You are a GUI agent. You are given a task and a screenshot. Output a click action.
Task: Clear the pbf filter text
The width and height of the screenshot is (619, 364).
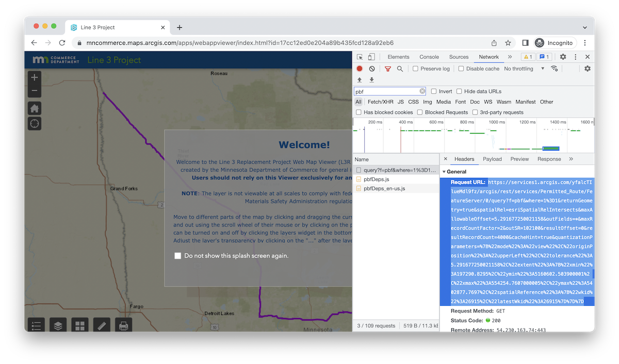click(422, 91)
